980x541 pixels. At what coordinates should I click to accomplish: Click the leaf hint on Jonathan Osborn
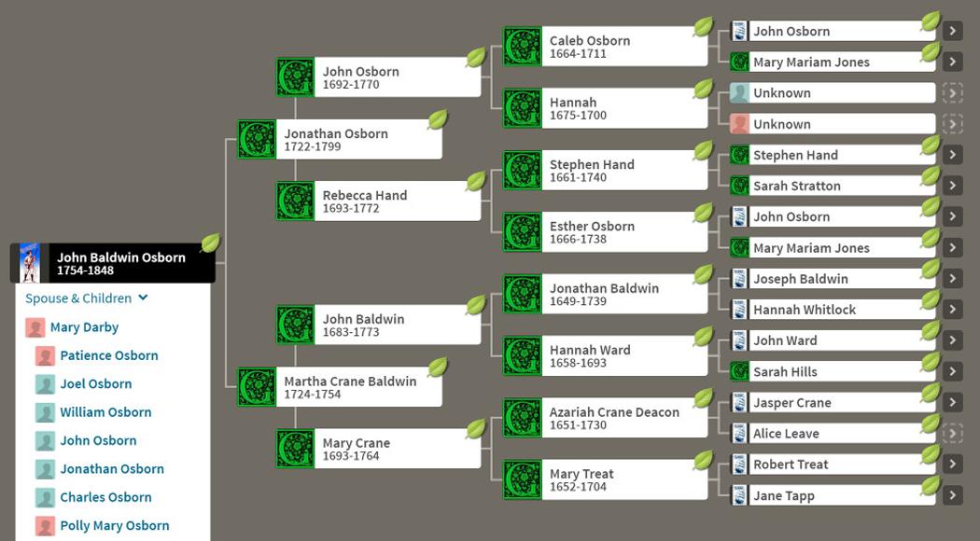pyautogui.click(x=437, y=119)
